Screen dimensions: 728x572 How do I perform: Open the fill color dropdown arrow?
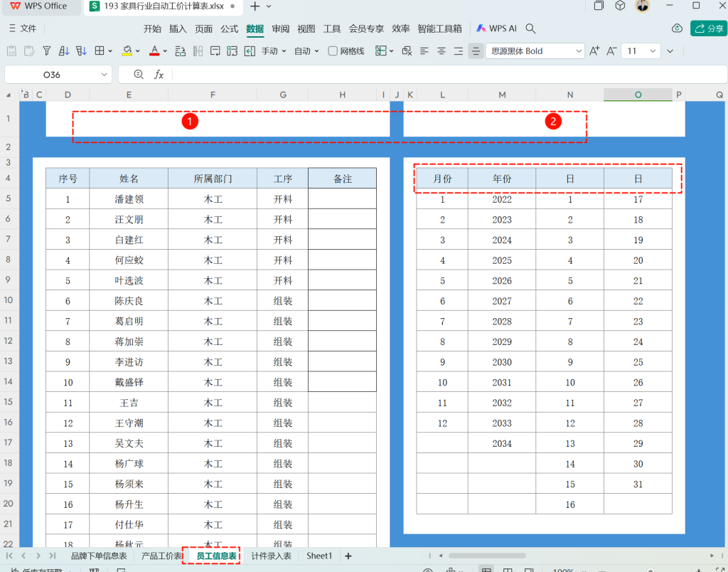[137, 51]
